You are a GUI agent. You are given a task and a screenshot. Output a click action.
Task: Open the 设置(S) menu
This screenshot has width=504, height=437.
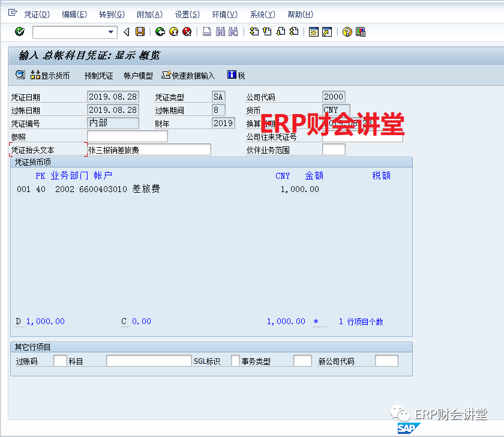click(187, 14)
